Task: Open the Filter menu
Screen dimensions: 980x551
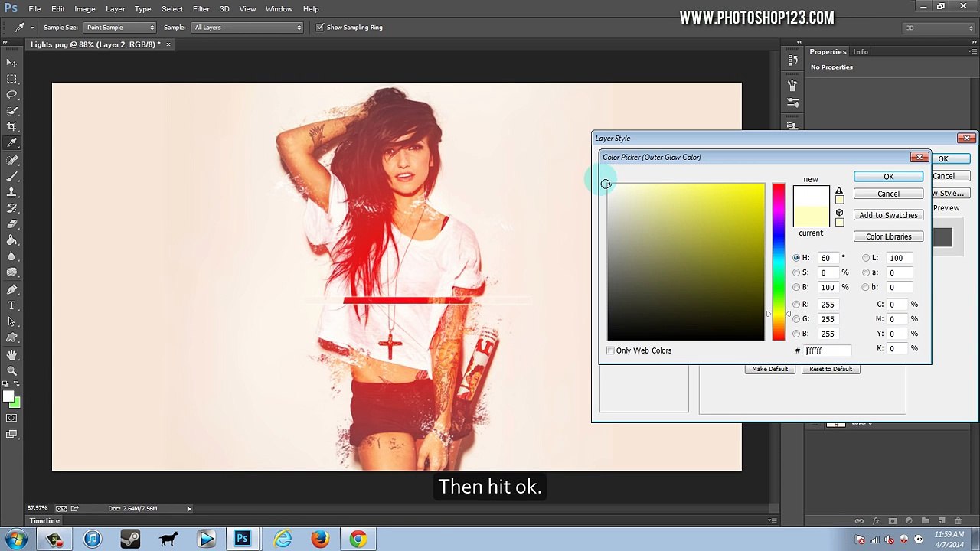Action: click(201, 9)
